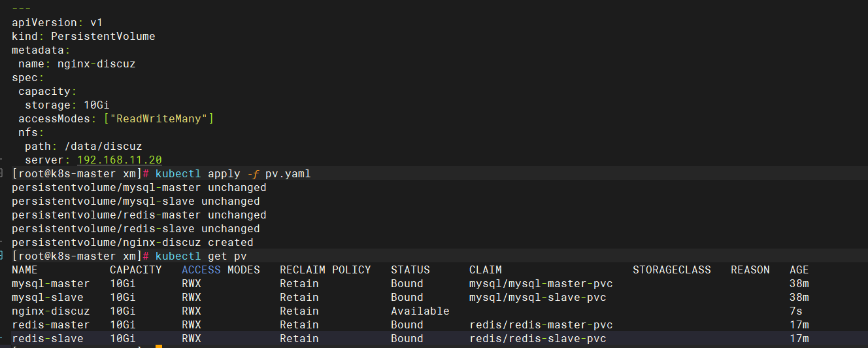Click the 'metadata:' YAML line
Viewport: 868px width, 348px height.
41,50
